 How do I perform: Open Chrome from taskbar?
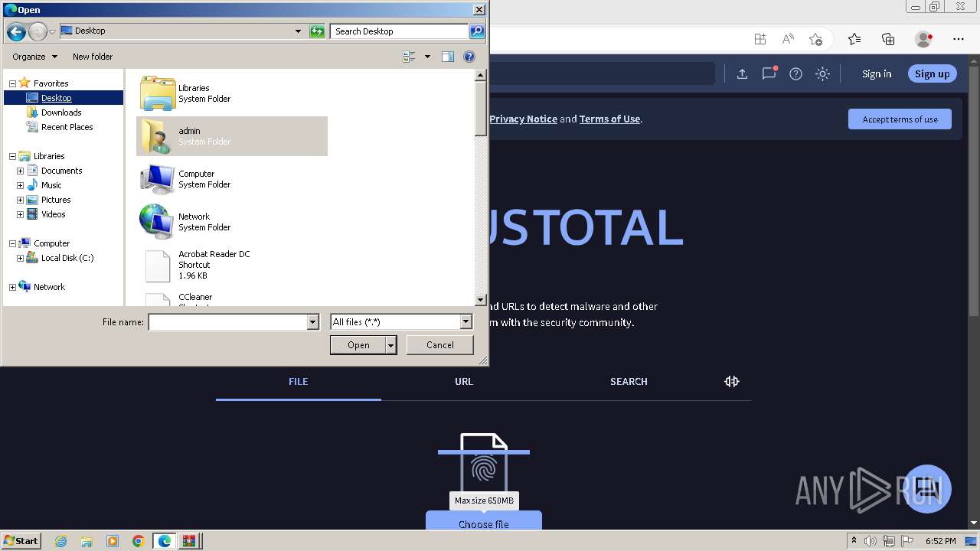(139, 541)
